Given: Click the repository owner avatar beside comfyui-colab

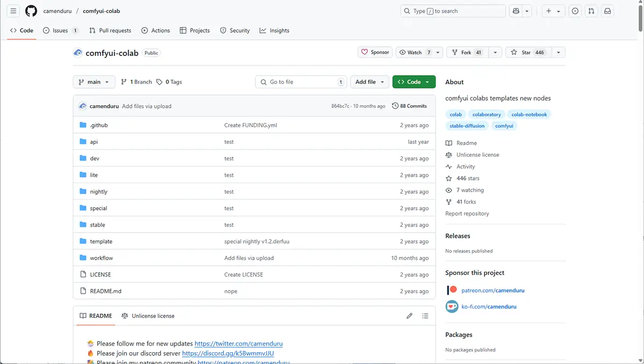Looking at the screenshot, I should pyautogui.click(x=78, y=53).
